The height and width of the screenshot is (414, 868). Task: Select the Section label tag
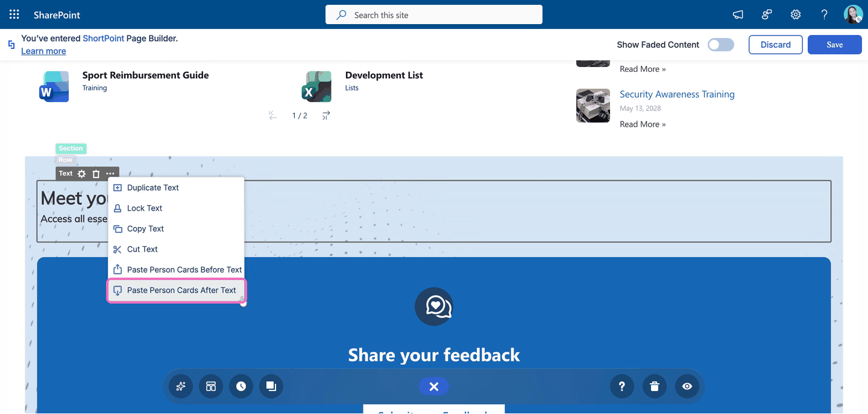(71, 148)
